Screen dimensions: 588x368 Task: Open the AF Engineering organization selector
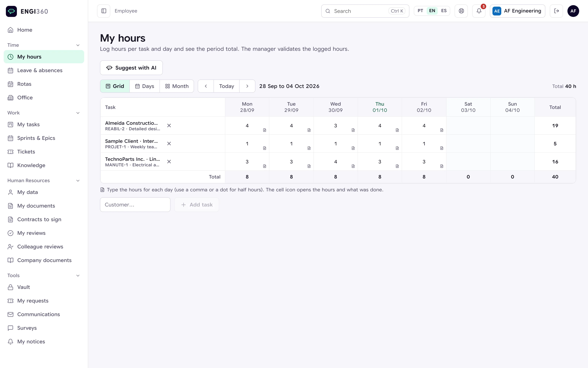point(517,11)
